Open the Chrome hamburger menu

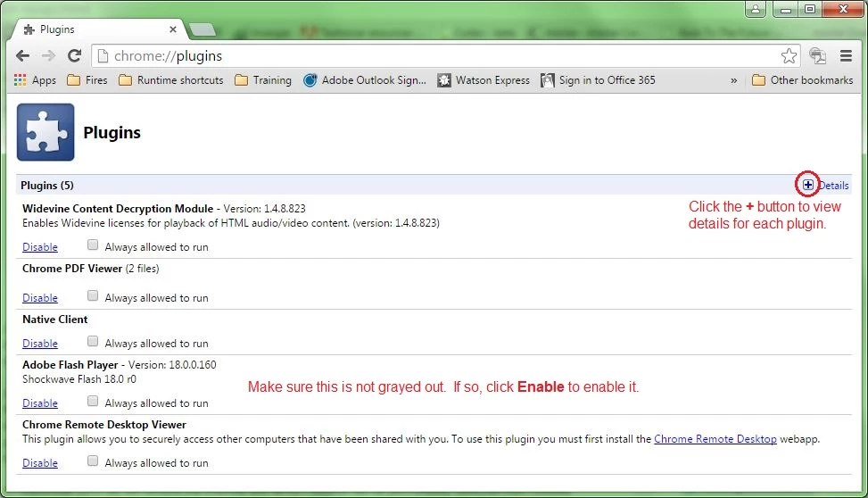click(x=846, y=55)
